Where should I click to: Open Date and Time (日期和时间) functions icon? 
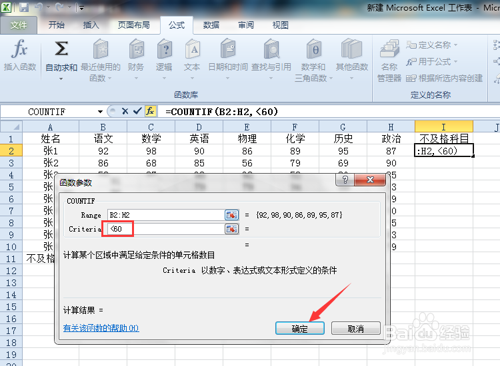tap(228, 49)
